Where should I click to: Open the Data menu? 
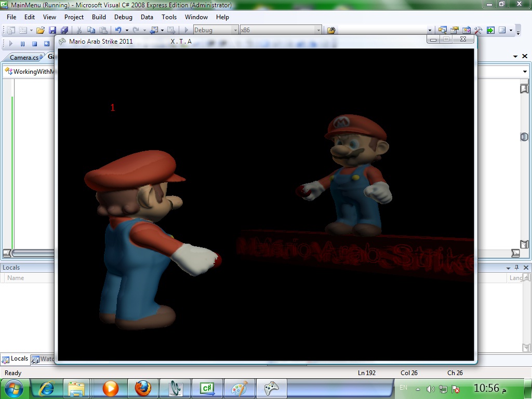(147, 17)
